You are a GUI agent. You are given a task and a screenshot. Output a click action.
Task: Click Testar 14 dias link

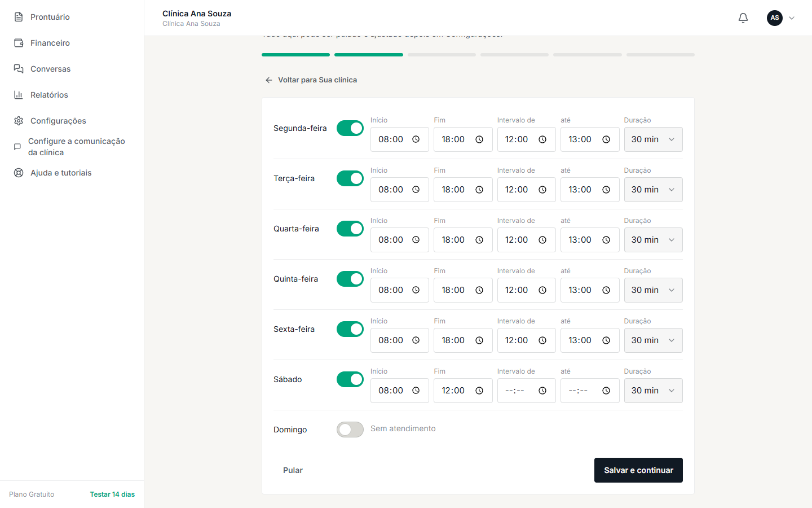(112, 494)
